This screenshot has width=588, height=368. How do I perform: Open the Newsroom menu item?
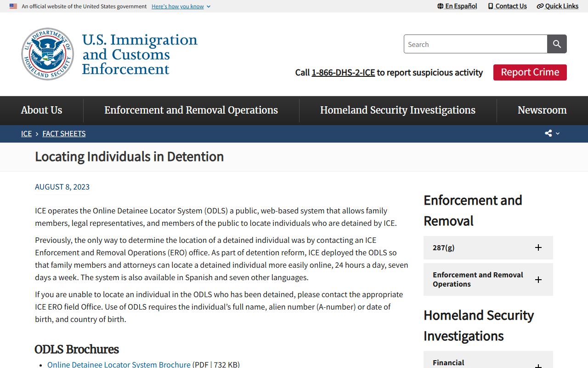tap(542, 110)
